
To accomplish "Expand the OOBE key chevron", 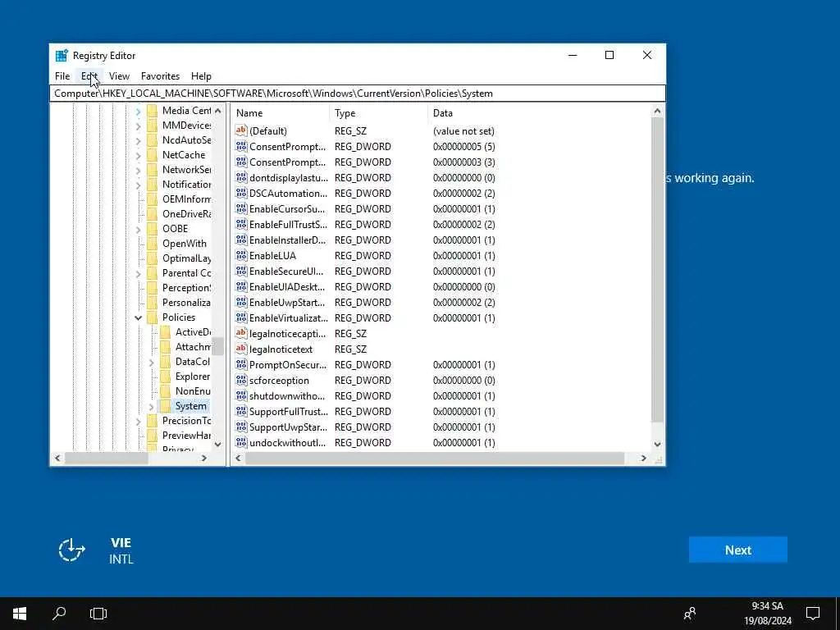I will (138, 230).
